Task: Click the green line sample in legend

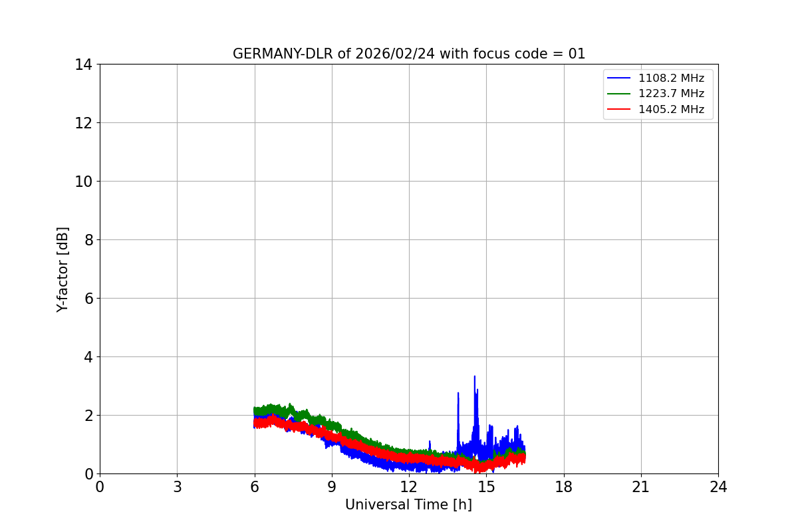Action: (x=619, y=94)
